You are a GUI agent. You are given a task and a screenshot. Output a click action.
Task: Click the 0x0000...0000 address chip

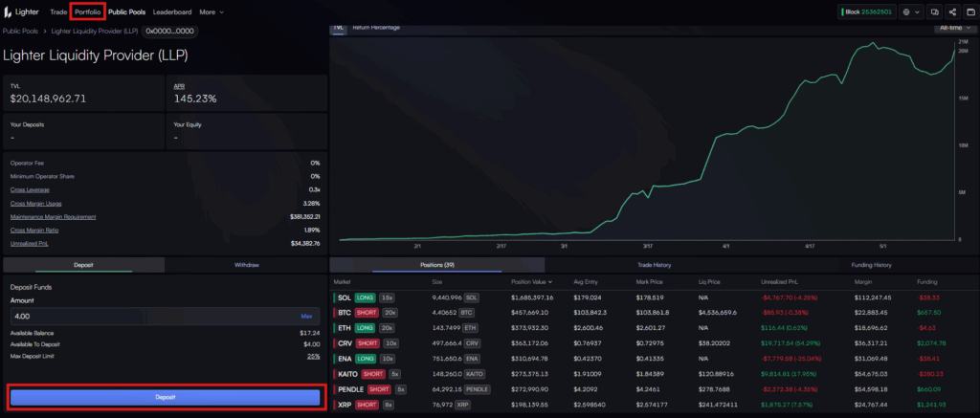[x=170, y=31]
